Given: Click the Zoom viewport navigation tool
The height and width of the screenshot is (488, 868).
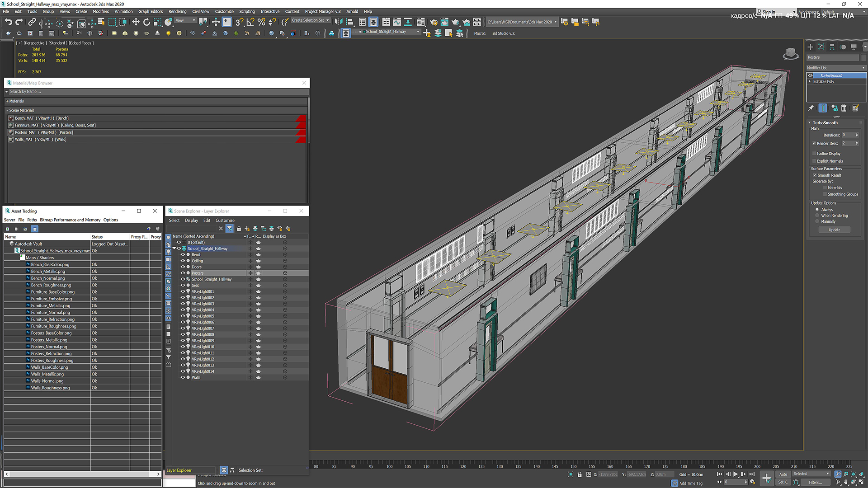Looking at the screenshot, I should [838, 474].
